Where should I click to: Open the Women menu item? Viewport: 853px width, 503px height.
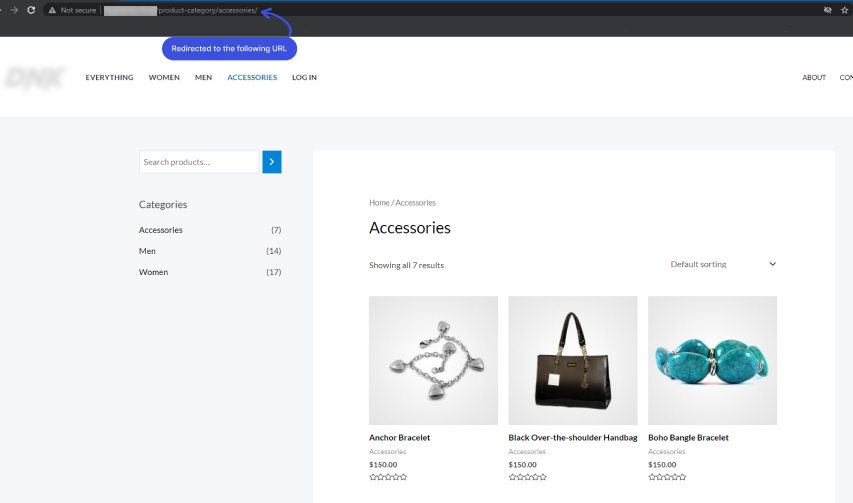[x=164, y=77]
